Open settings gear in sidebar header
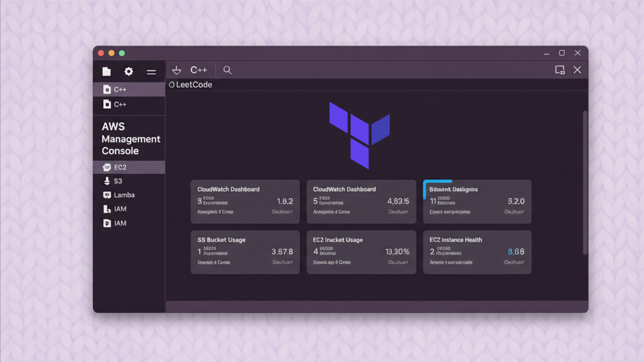This screenshot has height=362, width=644. [129, 71]
